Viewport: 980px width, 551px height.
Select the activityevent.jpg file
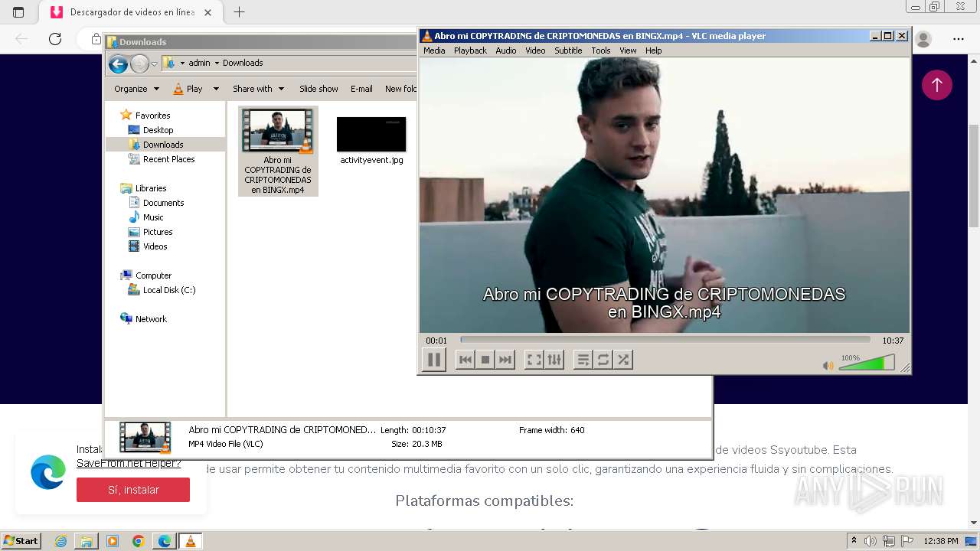coord(371,140)
